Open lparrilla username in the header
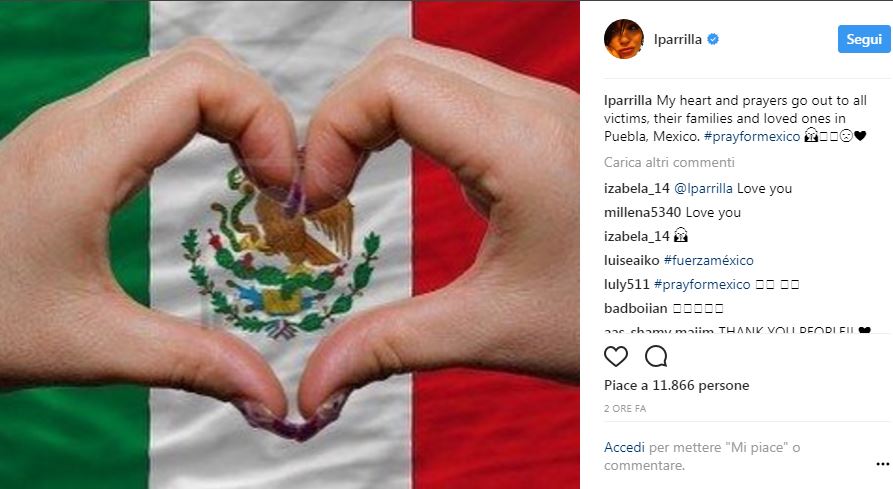The height and width of the screenshot is (489, 893). coord(678,39)
